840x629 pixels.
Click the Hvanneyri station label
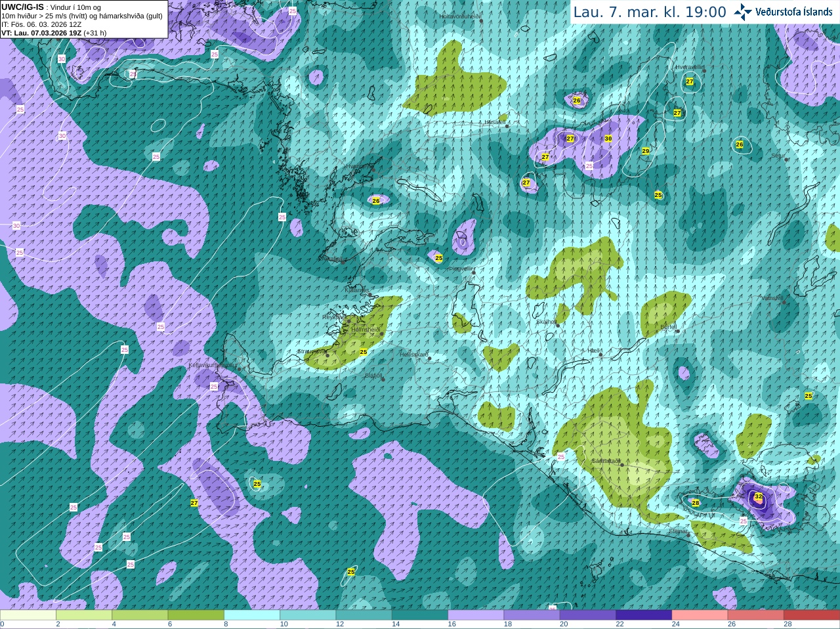358,166
